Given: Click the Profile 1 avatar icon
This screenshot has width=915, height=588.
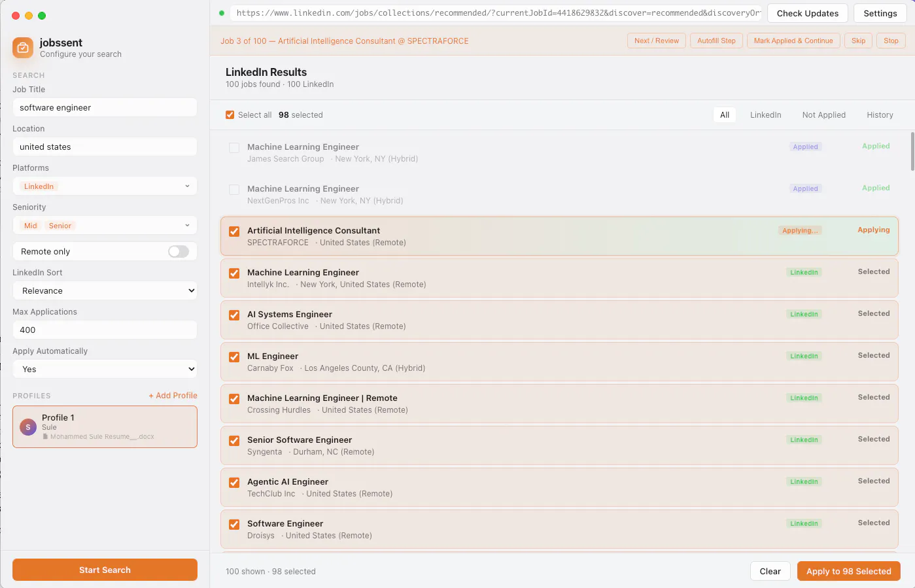Looking at the screenshot, I should pyautogui.click(x=28, y=427).
